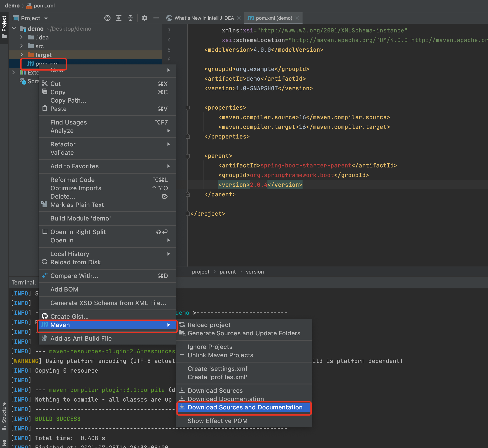
Task: Click the Expand All icon in Project toolbar
Action: tap(119, 18)
